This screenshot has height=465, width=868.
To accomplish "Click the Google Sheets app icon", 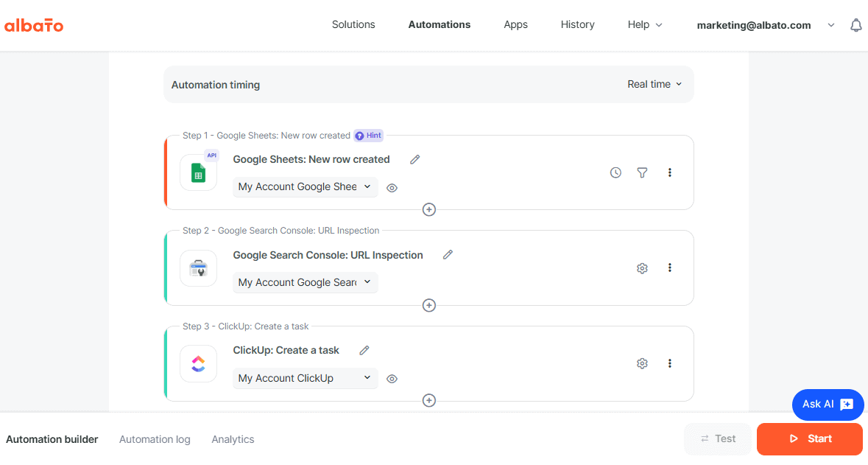I will (x=199, y=172).
